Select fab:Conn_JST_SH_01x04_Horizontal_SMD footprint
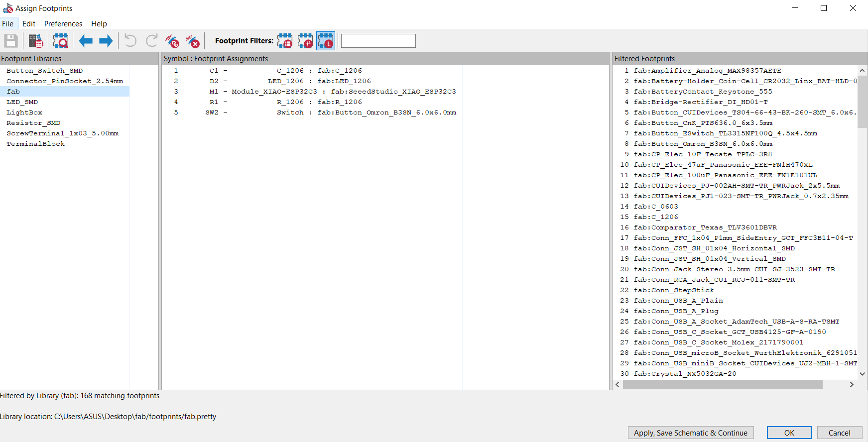Image resolution: width=868 pixels, height=442 pixels. [714, 248]
